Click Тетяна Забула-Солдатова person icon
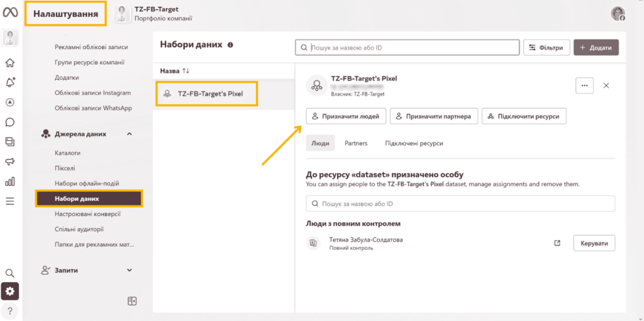 click(x=313, y=243)
